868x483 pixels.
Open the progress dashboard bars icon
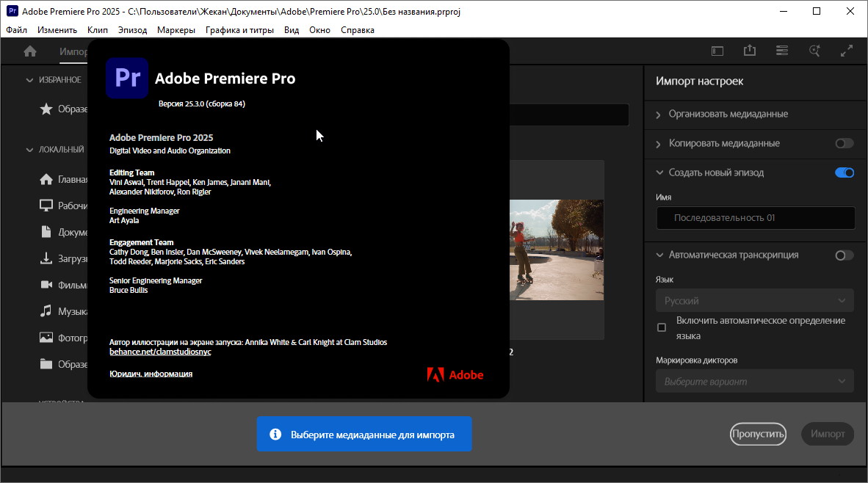782,51
